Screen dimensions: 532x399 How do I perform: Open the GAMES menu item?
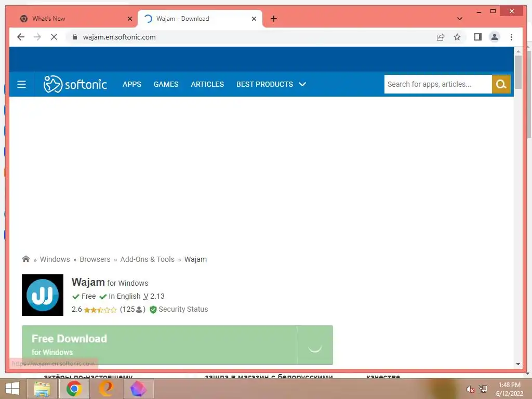(166, 84)
